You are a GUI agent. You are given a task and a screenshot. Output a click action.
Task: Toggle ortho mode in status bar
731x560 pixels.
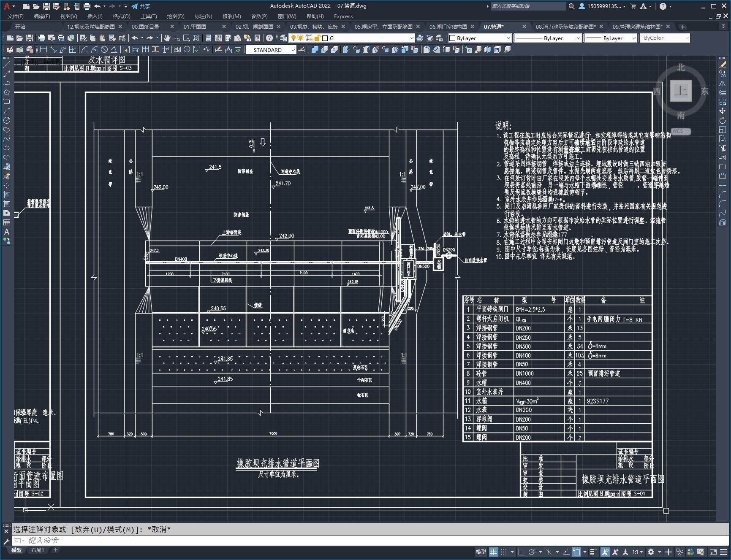pyautogui.click(x=522, y=552)
